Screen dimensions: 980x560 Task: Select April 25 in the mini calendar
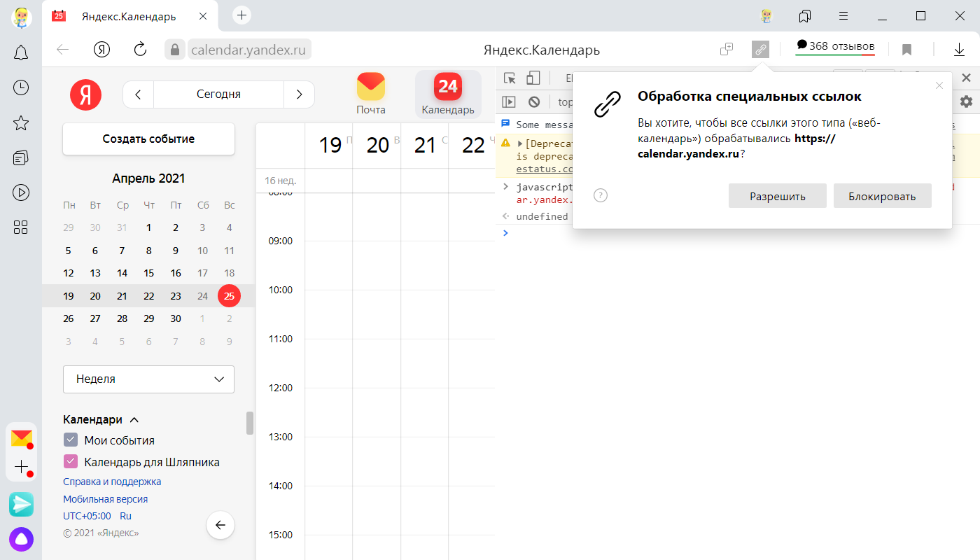tap(229, 296)
